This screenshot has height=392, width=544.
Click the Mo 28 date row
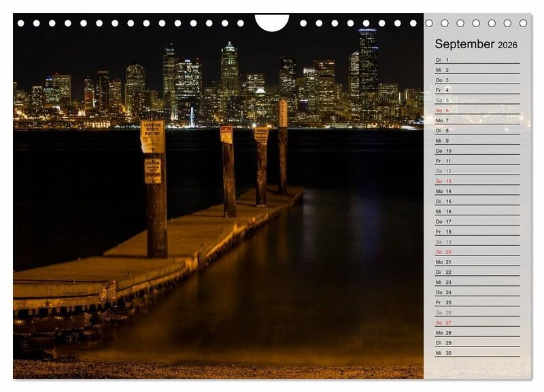[x=477, y=333]
